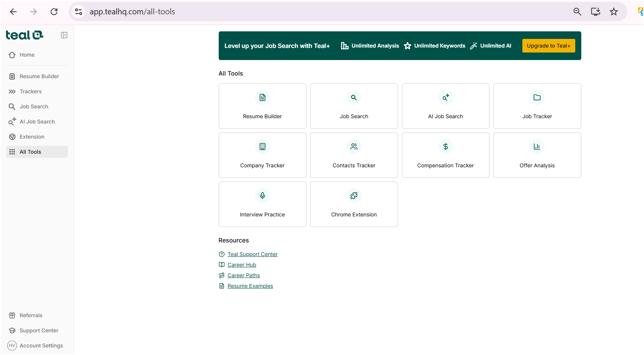Click the Trackers triple-chevron icon in the sidebar

(12, 91)
